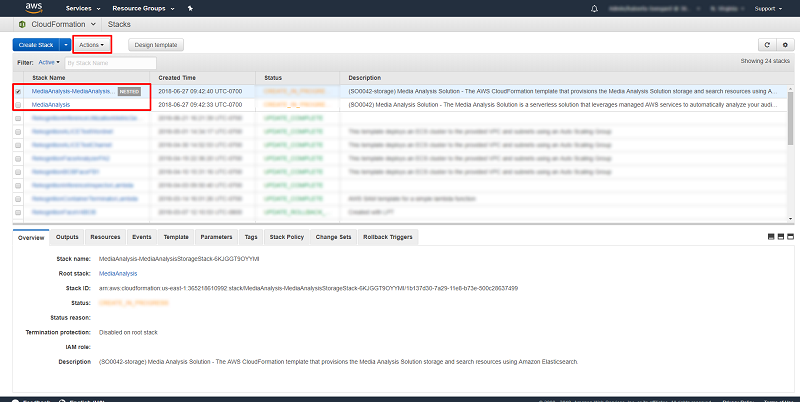This screenshot has height=402, width=800.
Task: Check the MediaAnalysis root stack checkbox
Action: click(x=18, y=105)
